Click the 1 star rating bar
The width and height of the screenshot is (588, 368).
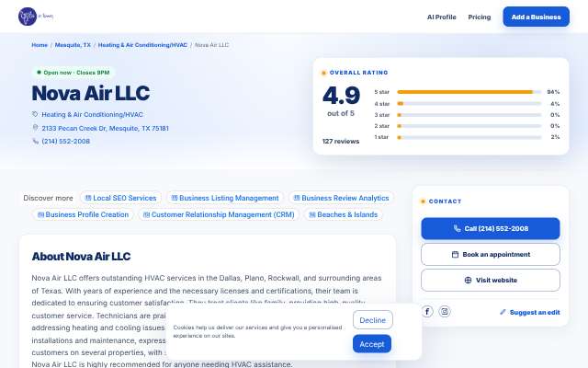(x=469, y=137)
